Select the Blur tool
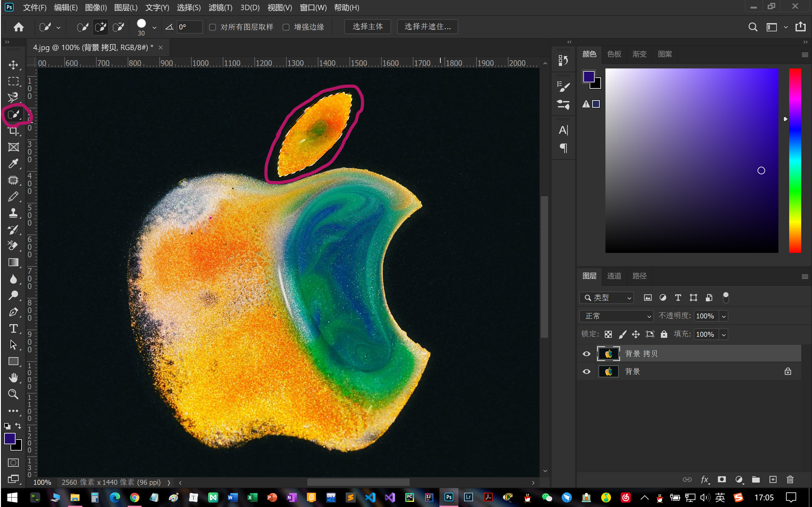Screen dimensions: 812x507 pyautogui.click(x=13, y=279)
